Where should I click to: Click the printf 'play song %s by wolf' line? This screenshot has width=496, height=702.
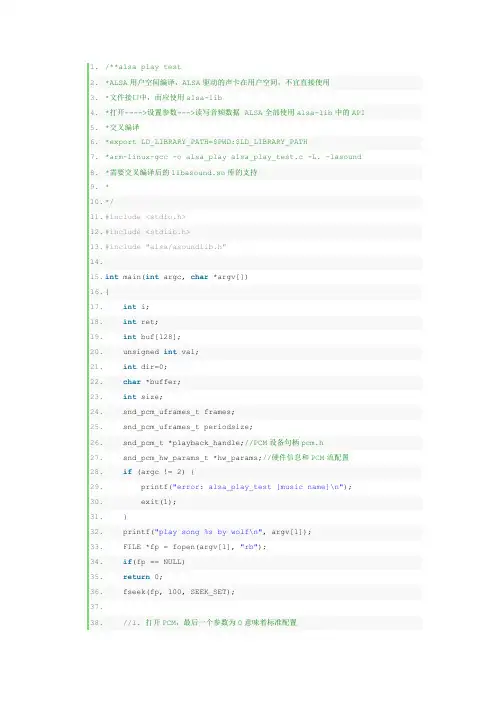point(217,531)
